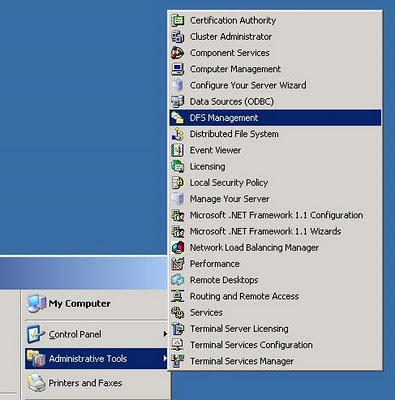Open Distributed File System
This screenshot has width=395, height=400.
click(275, 134)
